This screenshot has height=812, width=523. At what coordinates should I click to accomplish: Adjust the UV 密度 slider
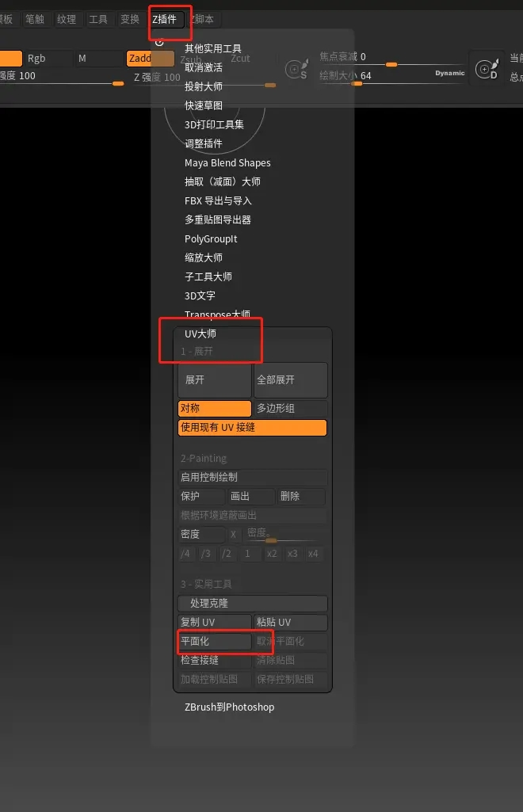283,535
